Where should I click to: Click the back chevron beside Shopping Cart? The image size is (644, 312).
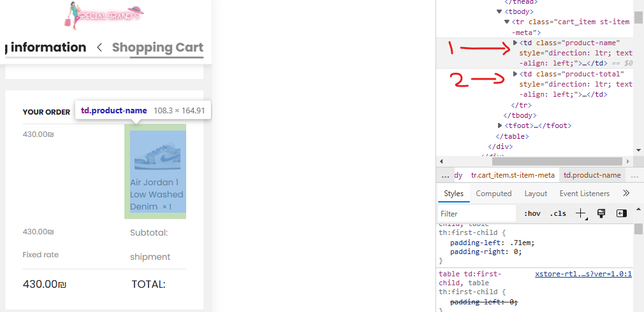click(99, 48)
